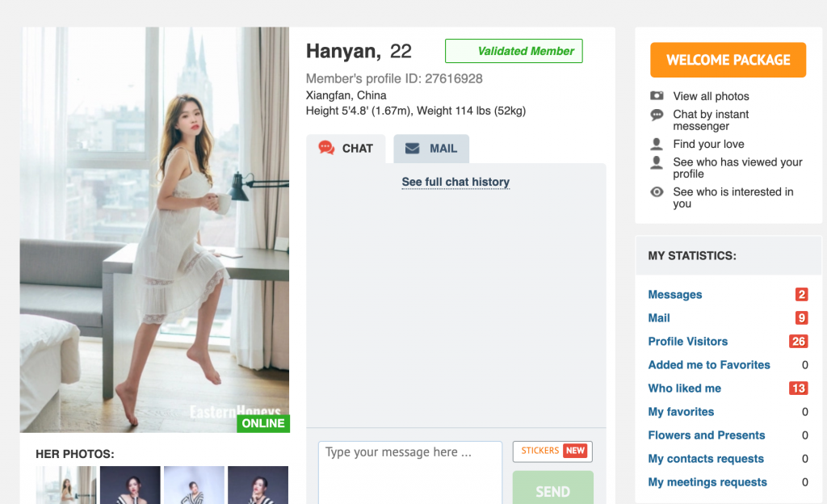The height and width of the screenshot is (504, 827).
Task: Click the Validated Member badge
Action: pos(514,51)
